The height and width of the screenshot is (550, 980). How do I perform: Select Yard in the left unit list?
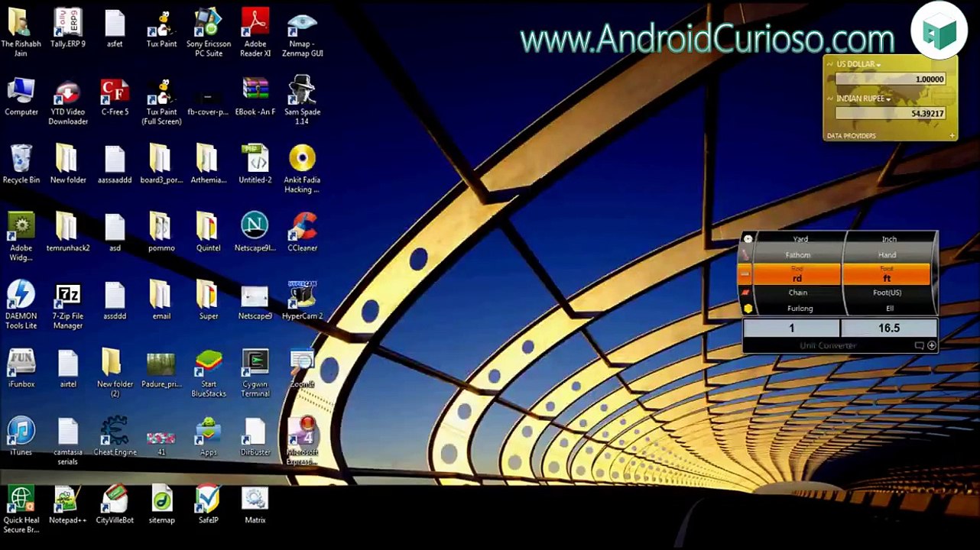(x=800, y=239)
